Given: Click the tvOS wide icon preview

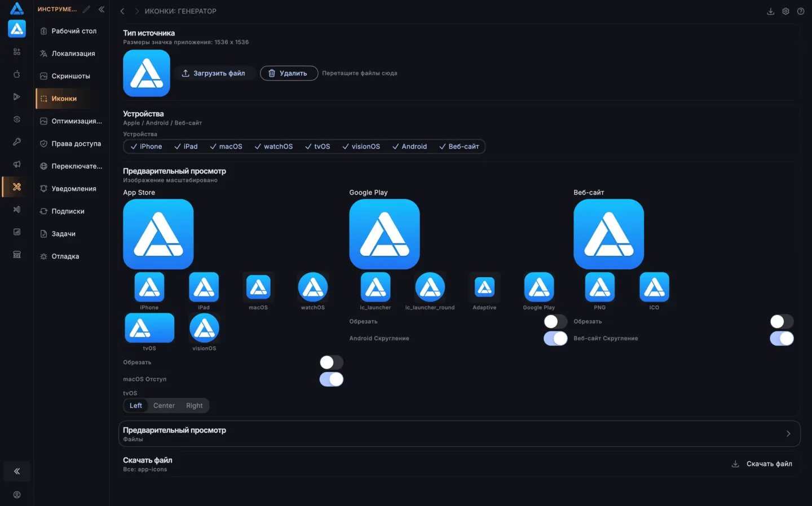Looking at the screenshot, I should pos(149,328).
